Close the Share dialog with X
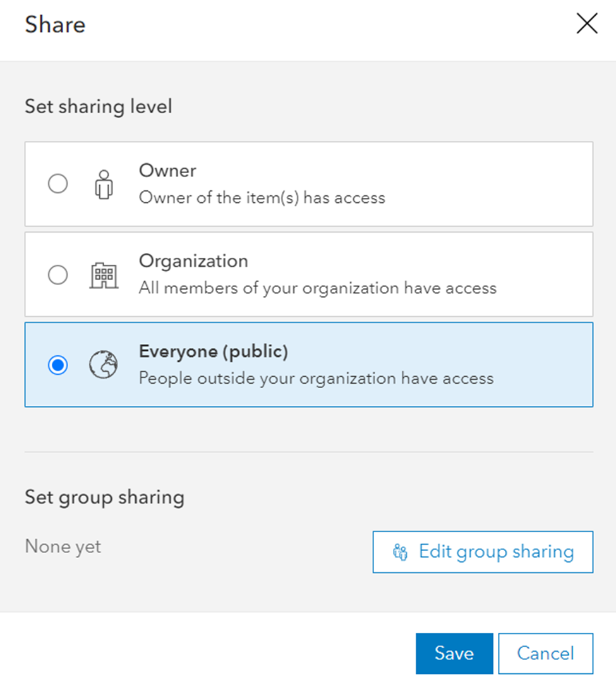The height and width of the screenshot is (689, 616). pos(587,25)
